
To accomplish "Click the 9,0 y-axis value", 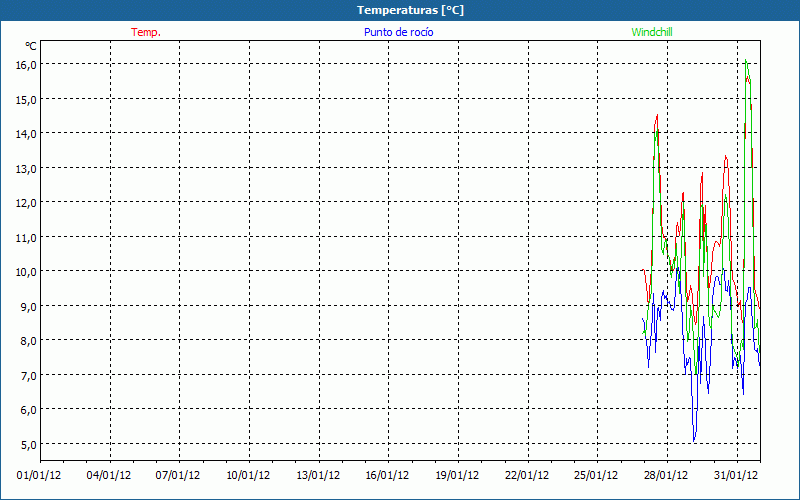I will (28, 307).
